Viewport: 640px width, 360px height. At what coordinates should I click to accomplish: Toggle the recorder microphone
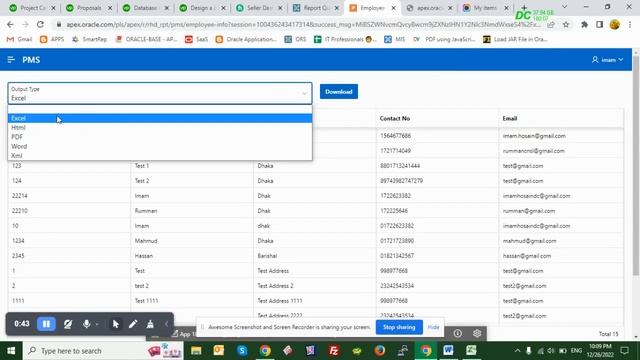coord(87,324)
